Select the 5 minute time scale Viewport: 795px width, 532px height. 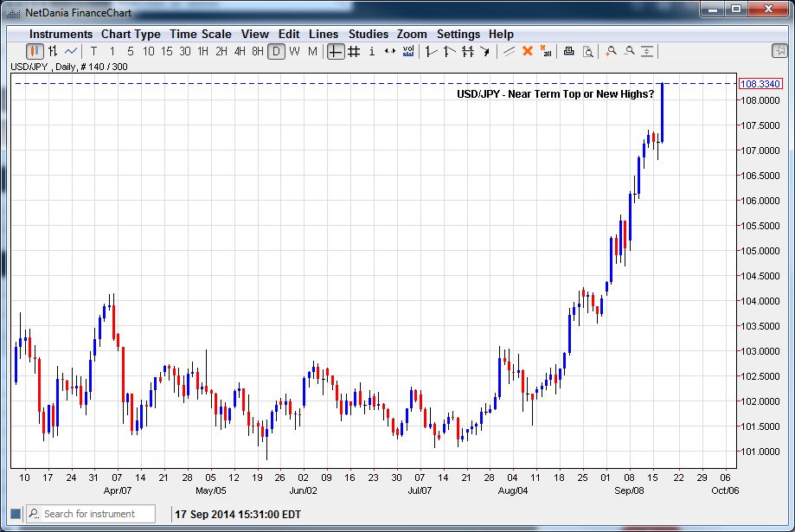tap(131, 51)
